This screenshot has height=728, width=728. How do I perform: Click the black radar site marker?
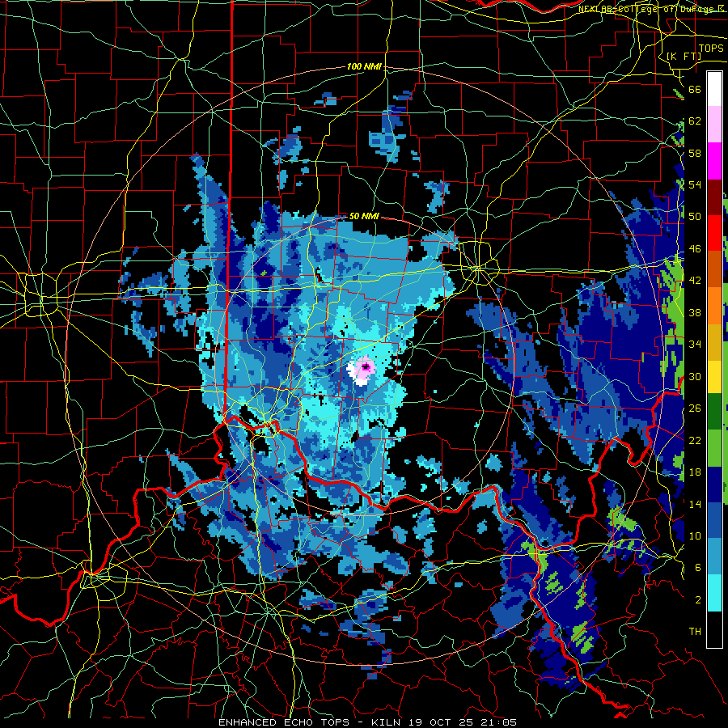click(x=366, y=367)
